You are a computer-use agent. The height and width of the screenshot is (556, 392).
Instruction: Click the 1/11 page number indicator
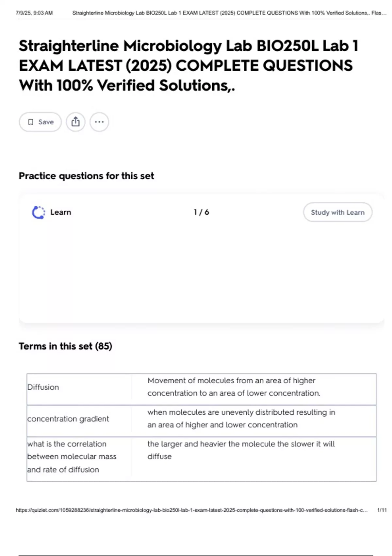pyautogui.click(x=382, y=510)
